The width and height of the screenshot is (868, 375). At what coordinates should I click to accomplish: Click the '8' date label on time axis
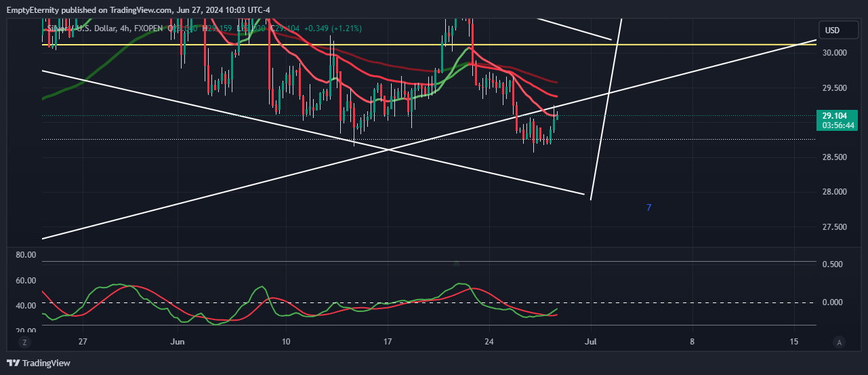693,342
